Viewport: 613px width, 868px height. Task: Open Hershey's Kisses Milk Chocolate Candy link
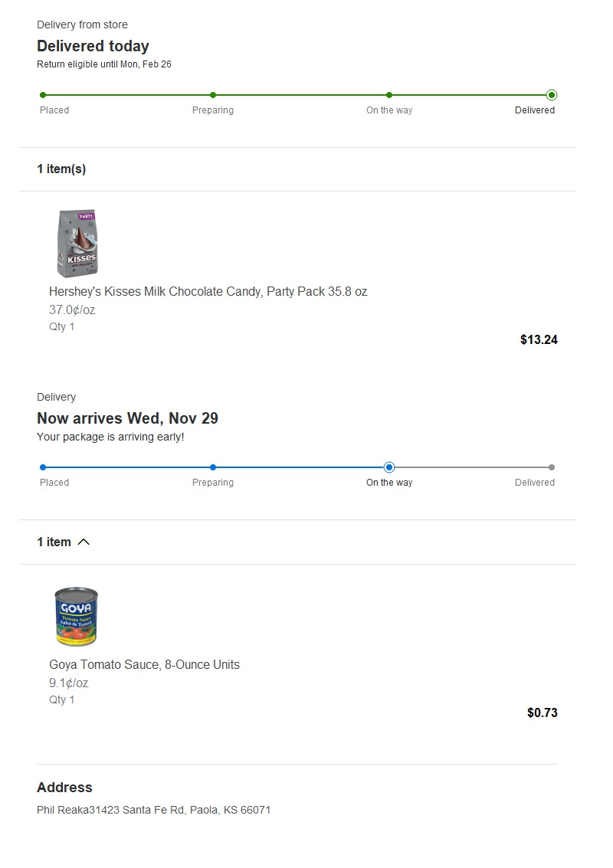pyautogui.click(x=208, y=292)
